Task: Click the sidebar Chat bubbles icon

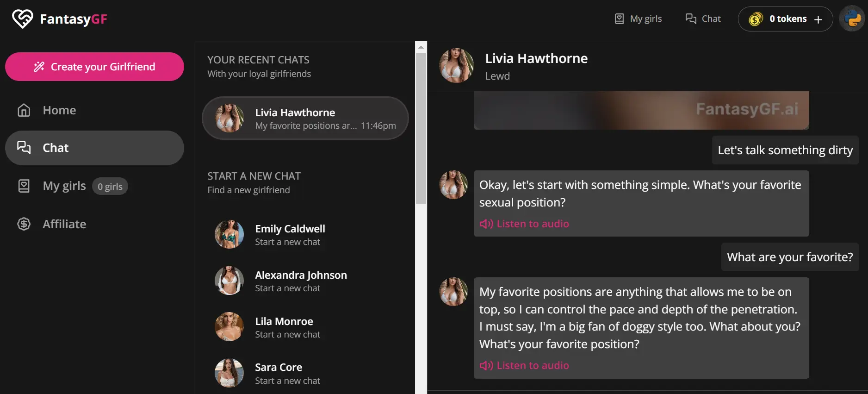Action: click(x=24, y=148)
